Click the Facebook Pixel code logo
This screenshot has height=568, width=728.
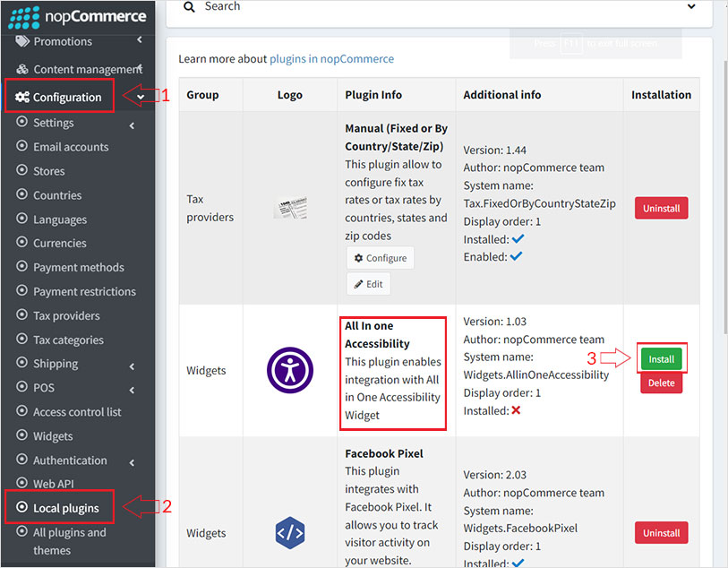point(290,533)
